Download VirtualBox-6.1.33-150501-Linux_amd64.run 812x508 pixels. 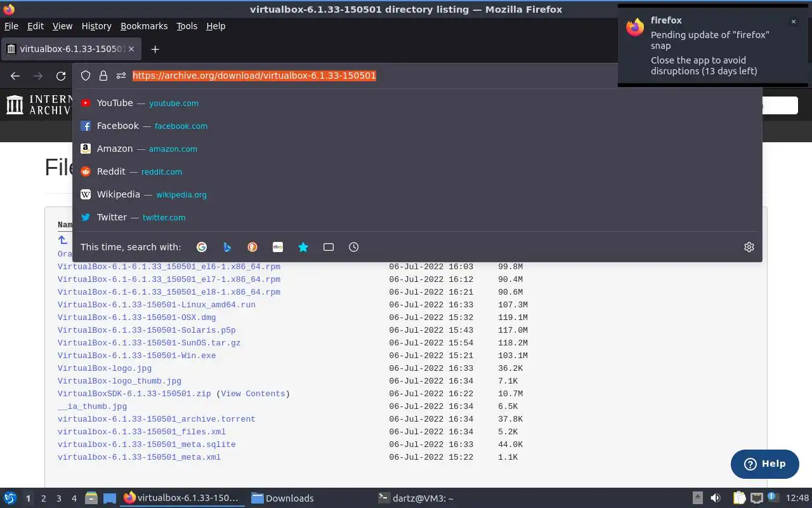(157, 305)
